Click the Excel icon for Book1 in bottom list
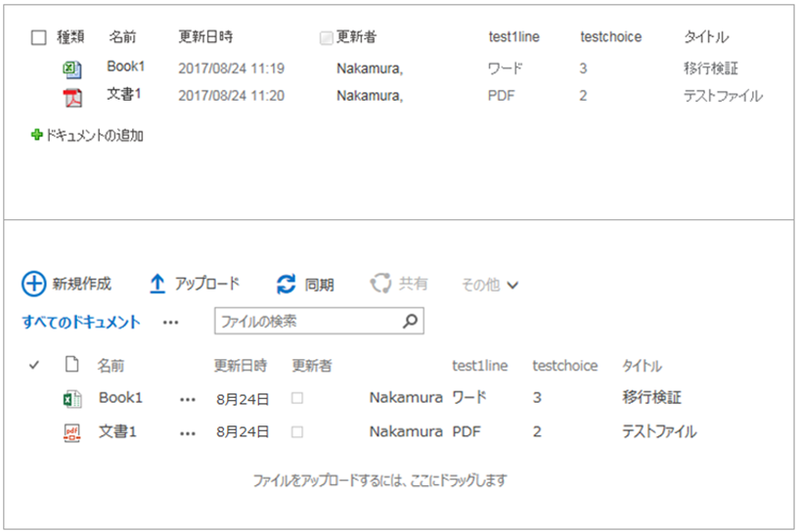 tap(71, 399)
